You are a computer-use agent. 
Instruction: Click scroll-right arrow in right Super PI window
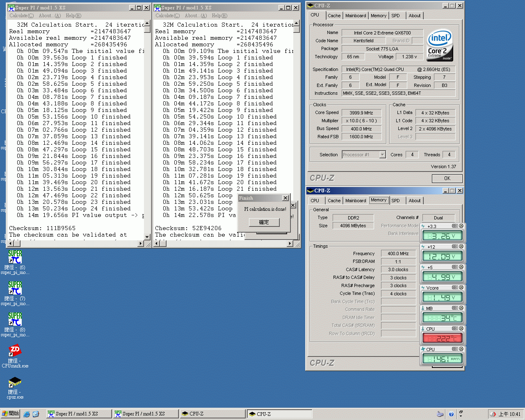[x=290, y=244]
